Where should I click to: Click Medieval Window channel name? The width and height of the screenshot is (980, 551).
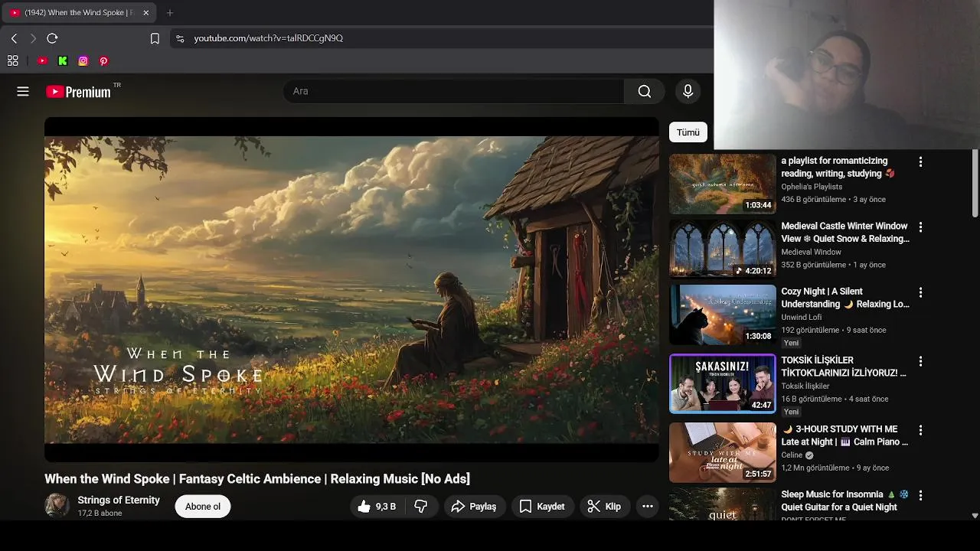(811, 252)
